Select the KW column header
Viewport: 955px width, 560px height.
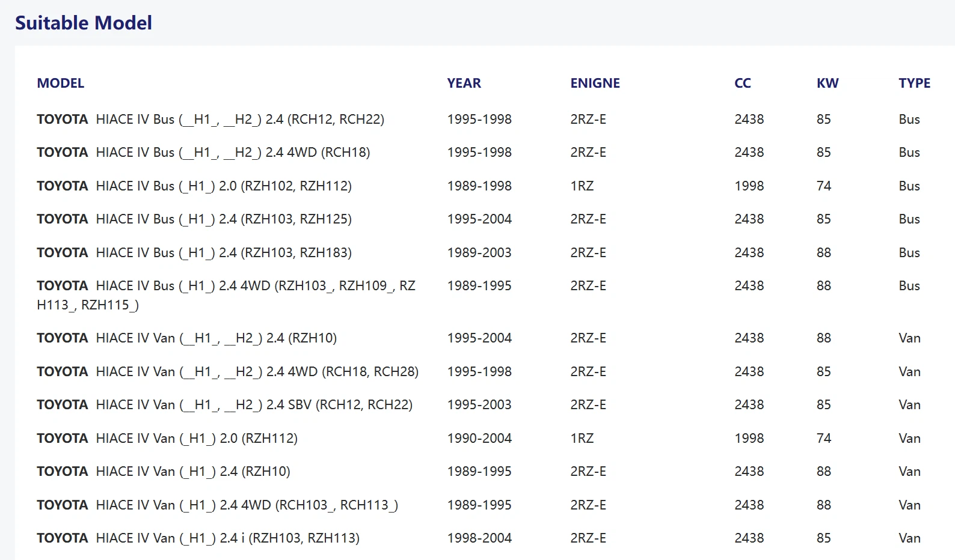coord(828,83)
